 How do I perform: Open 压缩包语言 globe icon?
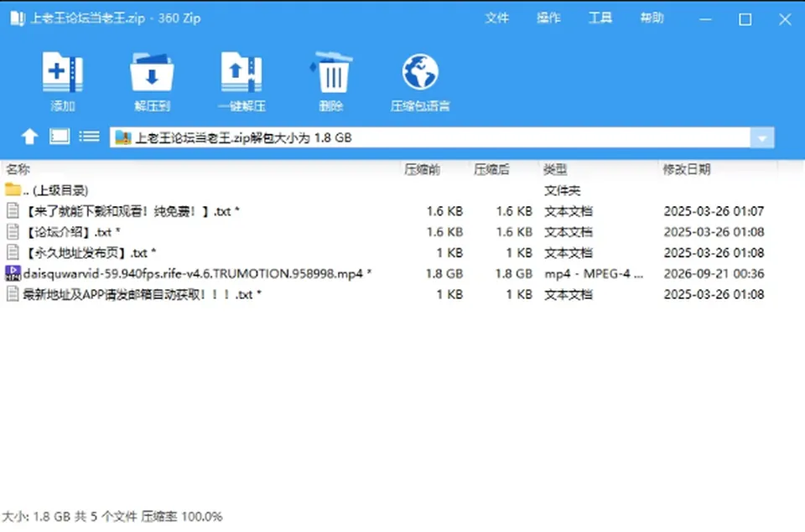pos(420,72)
